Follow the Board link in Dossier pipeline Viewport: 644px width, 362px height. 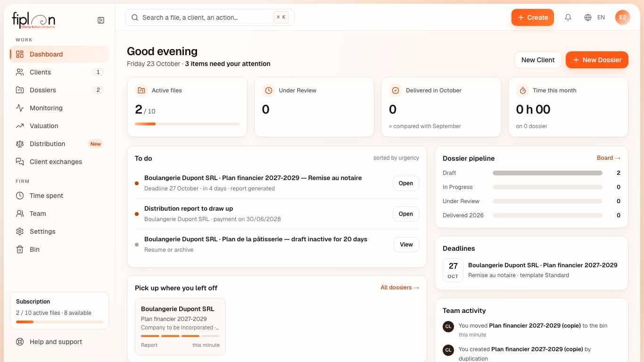point(609,158)
